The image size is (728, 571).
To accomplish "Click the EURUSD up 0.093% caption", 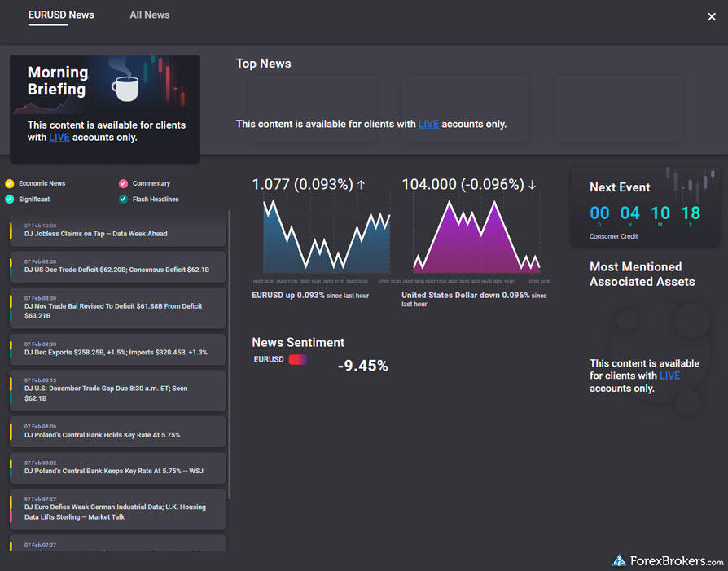I will (310, 296).
